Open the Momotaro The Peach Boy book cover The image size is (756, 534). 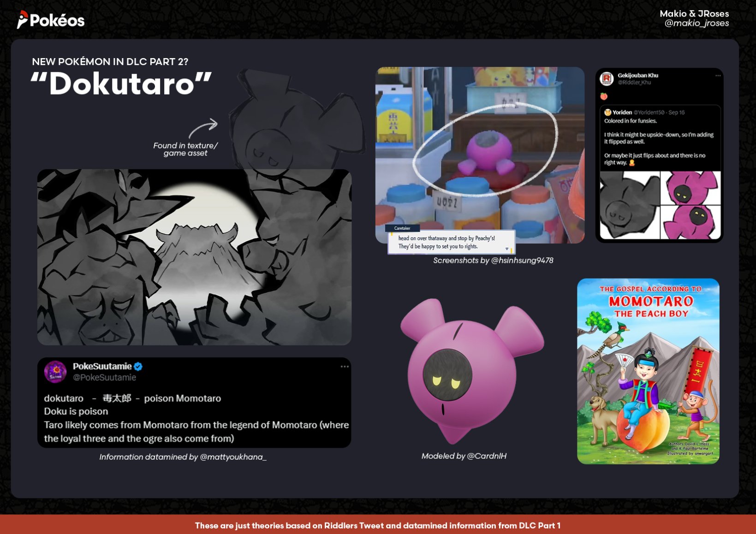648,371
